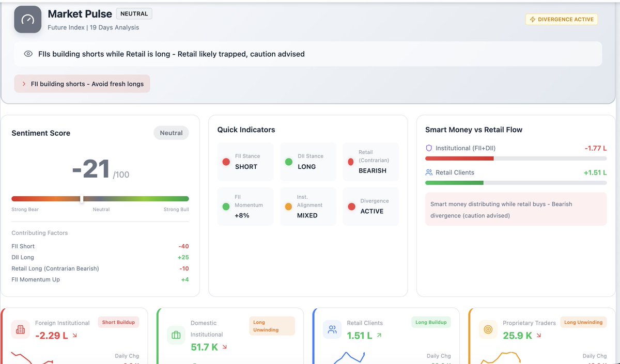
Task: Click the Smart Money vs Retail Flow heading
Action: coord(474,130)
